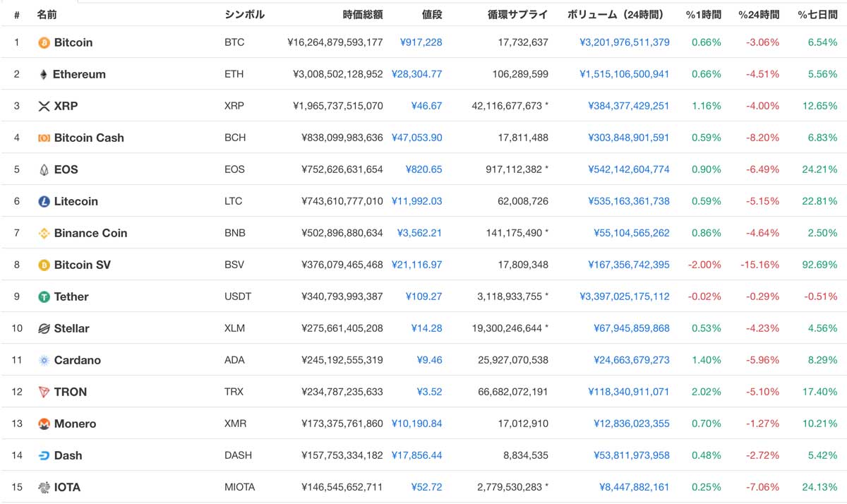Click IOTA volume ¥8,447,882,161
This screenshot has height=504, width=847.
tap(635, 487)
